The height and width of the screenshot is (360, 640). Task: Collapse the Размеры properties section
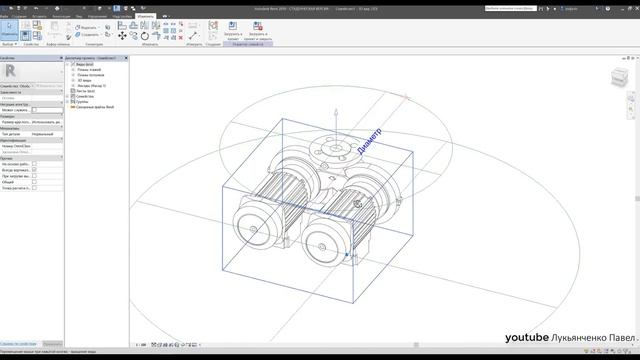point(62,116)
